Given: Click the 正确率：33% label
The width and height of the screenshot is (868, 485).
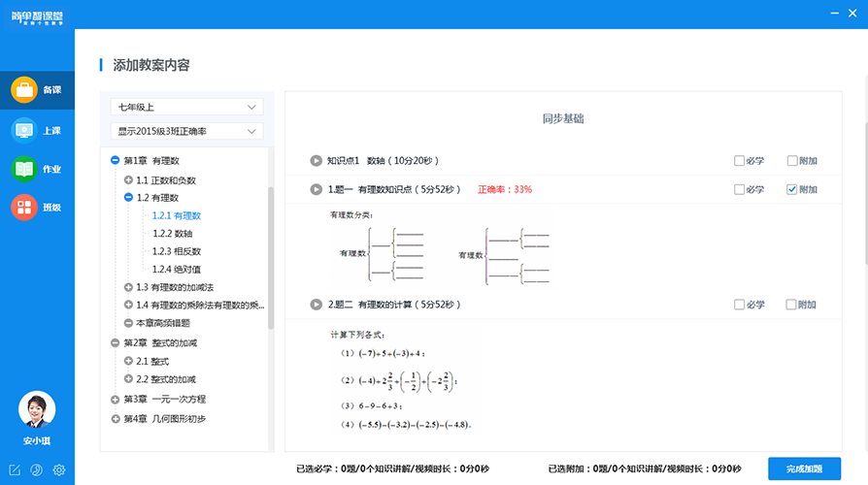Looking at the screenshot, I should 505,190.
